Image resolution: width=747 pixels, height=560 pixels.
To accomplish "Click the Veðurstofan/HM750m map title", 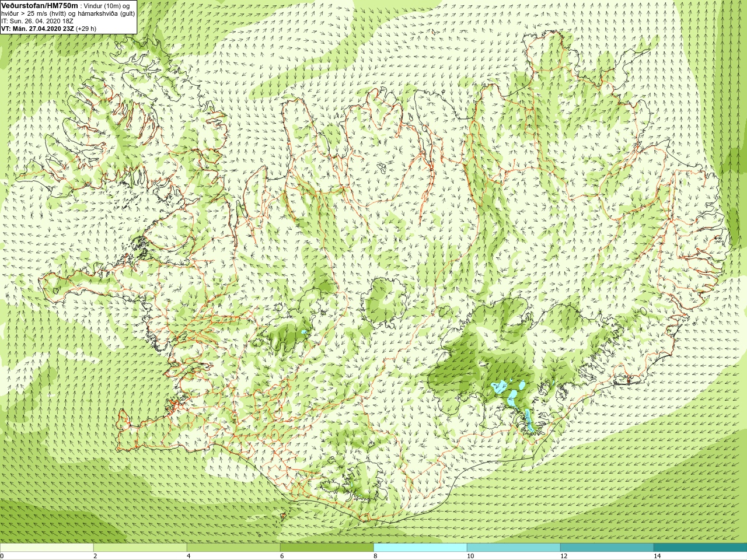I will (x=40, y=5).
